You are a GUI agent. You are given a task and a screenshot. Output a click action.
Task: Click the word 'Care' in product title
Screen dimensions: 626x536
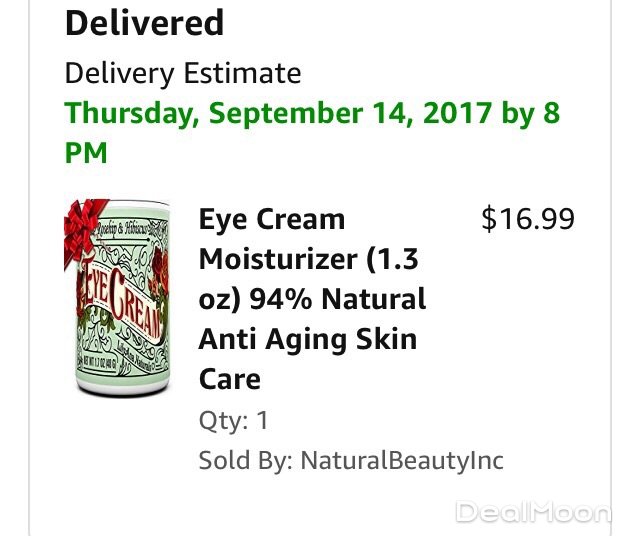coord(230,379)
